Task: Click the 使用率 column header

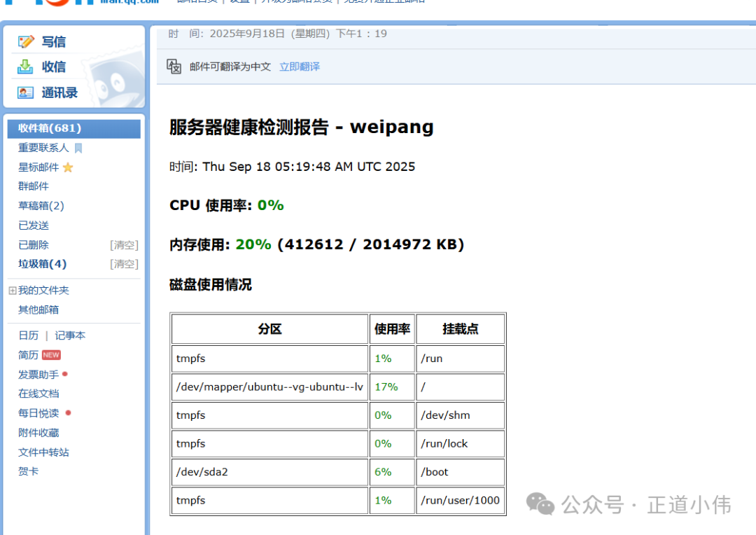Action: pyautogui.click(x=392, y=329)
